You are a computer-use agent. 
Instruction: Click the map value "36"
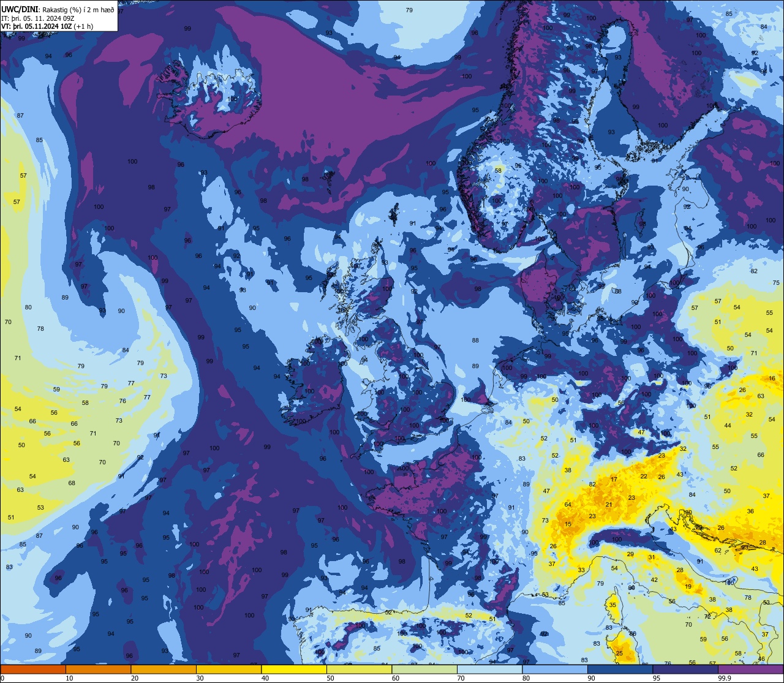coord(750,511)
